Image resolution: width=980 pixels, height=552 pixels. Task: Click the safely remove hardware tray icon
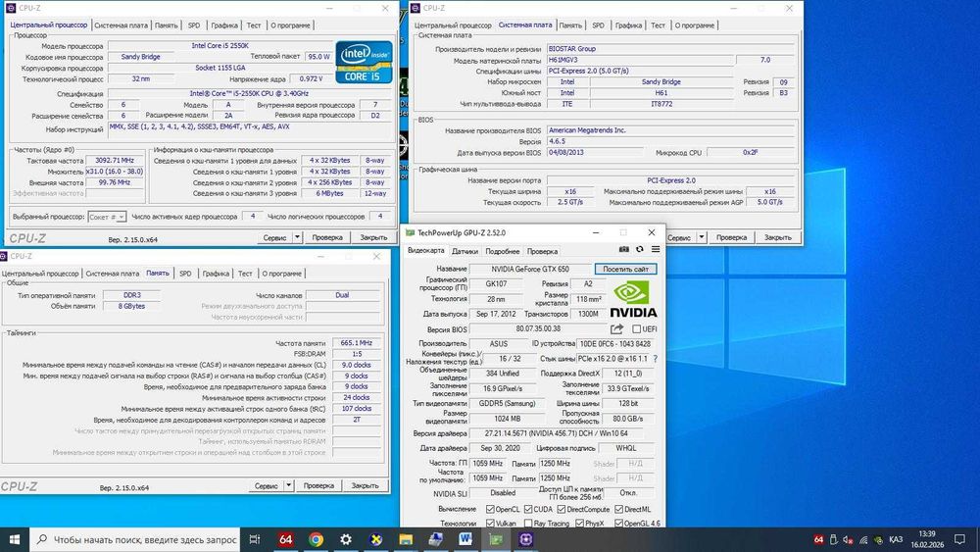(833, 539)
